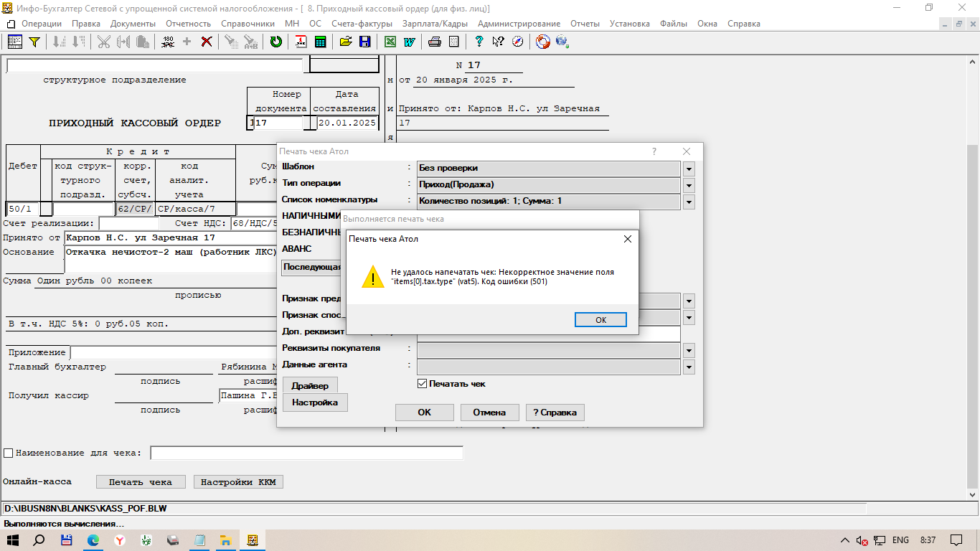
Task: Open Yandex Browser from the taskbar
Action: point(120,540)
